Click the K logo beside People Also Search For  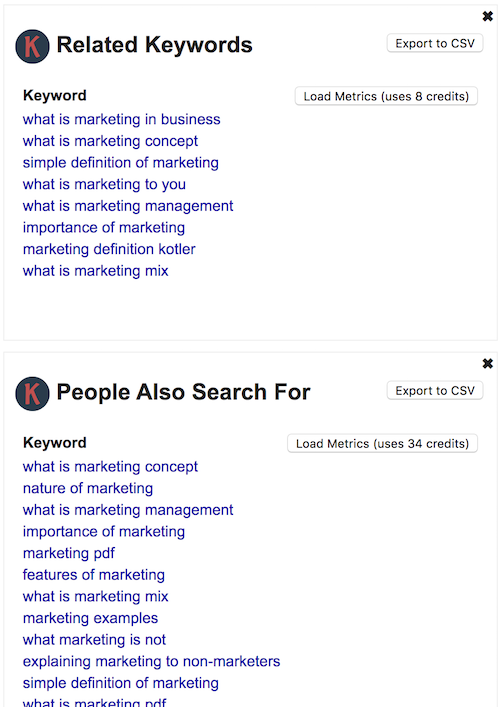[x=32, y=394]
